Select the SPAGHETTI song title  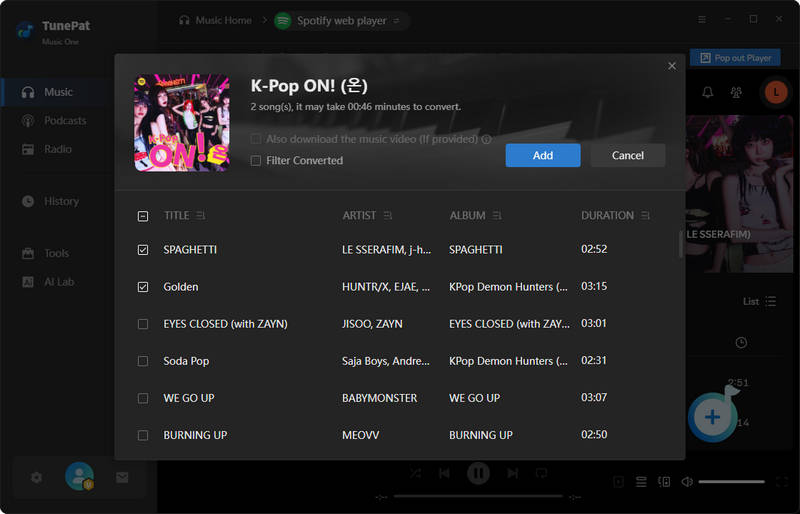[190, 250]
